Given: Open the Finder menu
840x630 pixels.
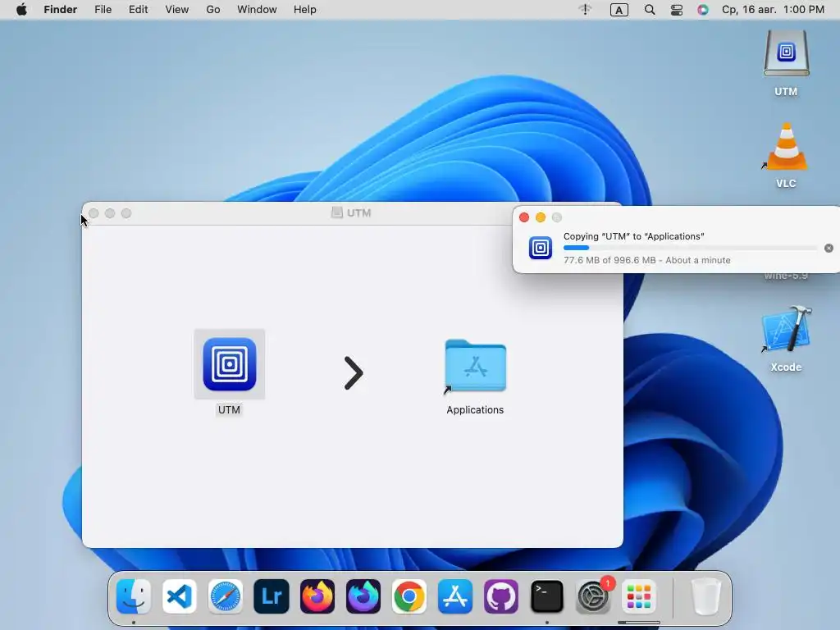Looking at the screenshot, I should click(61, 10).
